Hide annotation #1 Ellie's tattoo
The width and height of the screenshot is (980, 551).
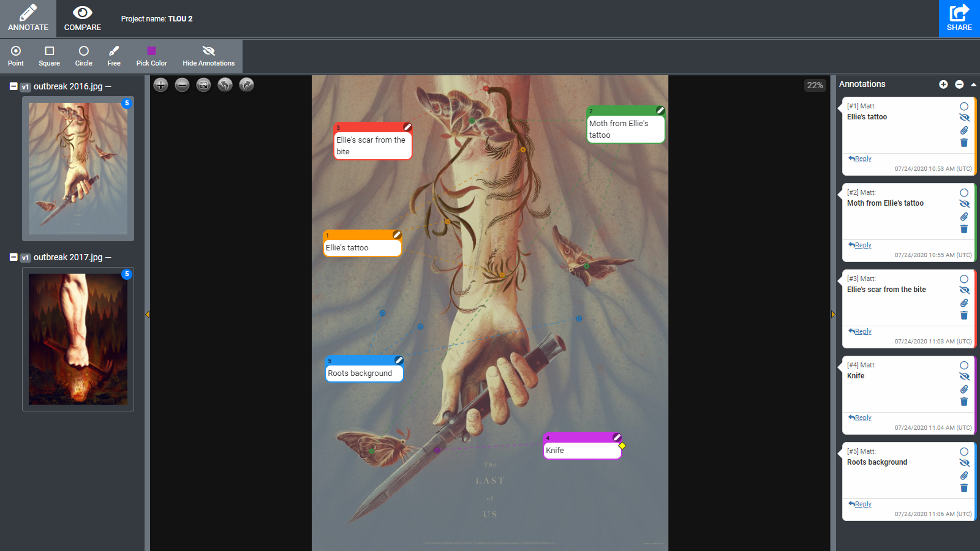tap(964, 118)
